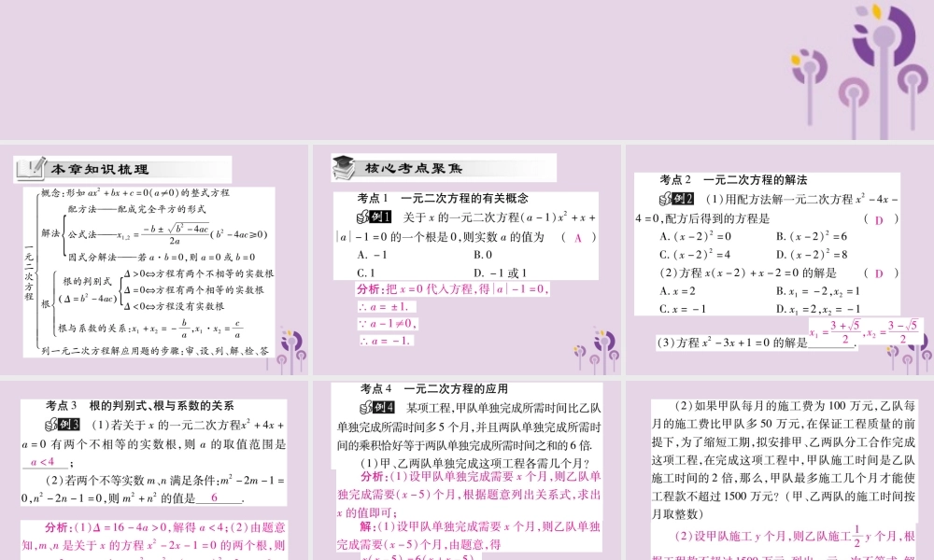Click the 例4 example badge
934x560 pixels.
point(376,408)
